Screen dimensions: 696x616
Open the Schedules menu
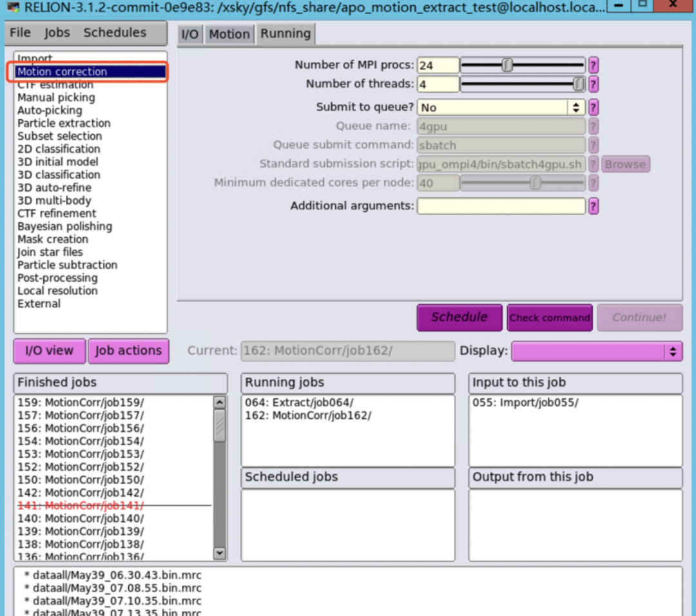[x=115, y=33]
